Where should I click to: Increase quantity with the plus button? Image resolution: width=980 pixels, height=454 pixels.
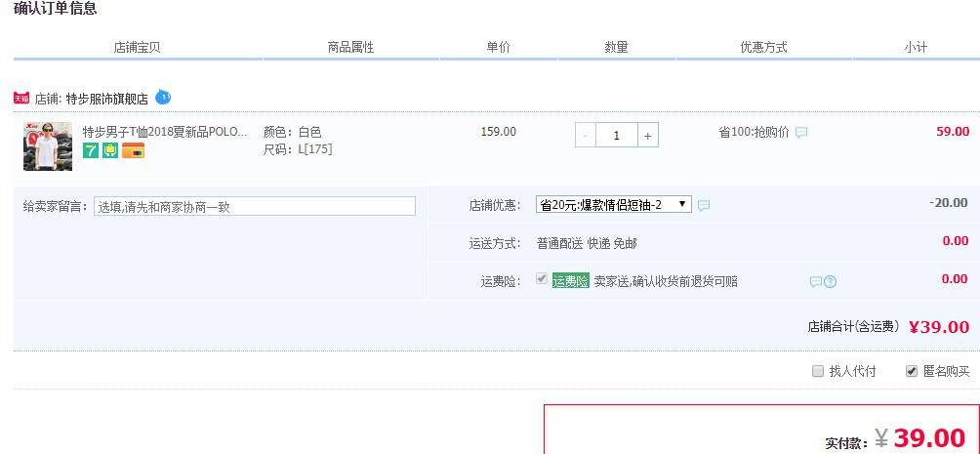(647, 135)
